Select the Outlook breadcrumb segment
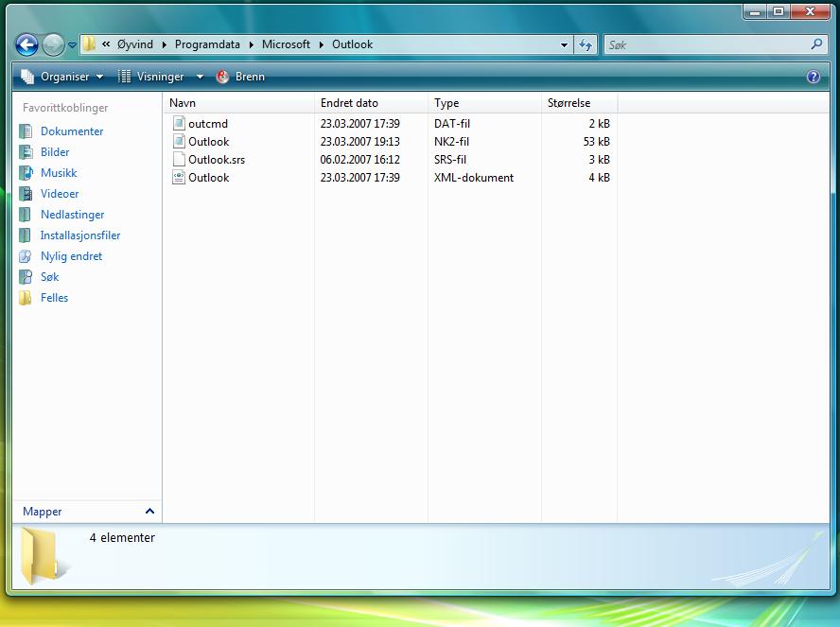The image size is (840, 627). (x=352, y=44)
